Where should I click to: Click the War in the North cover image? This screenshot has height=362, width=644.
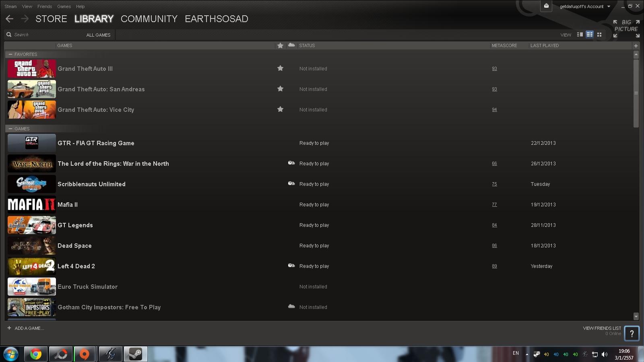pyautogui.click(x=32, y=164)
